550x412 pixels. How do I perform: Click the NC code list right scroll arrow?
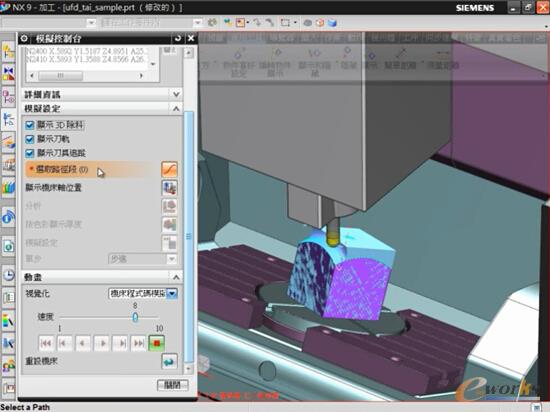[x=141, y=75]
